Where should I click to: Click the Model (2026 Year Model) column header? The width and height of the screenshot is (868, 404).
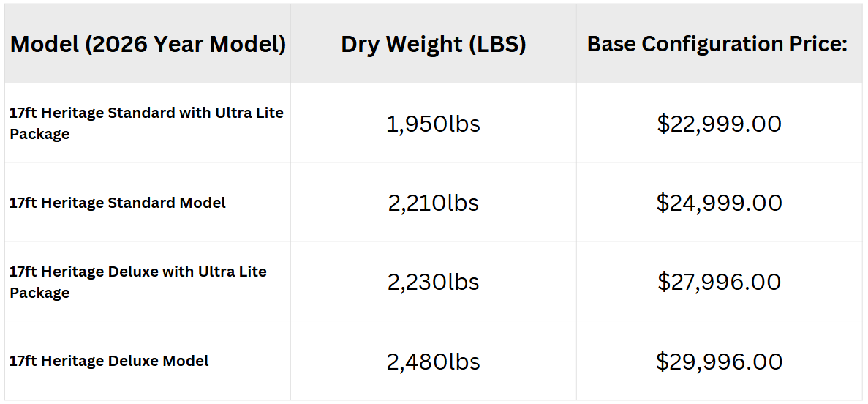(x=148, y=45)
